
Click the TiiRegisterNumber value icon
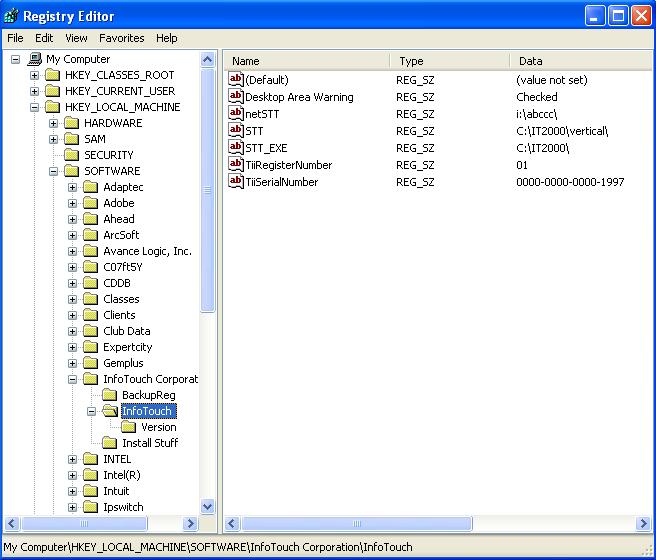click(236, 164)
